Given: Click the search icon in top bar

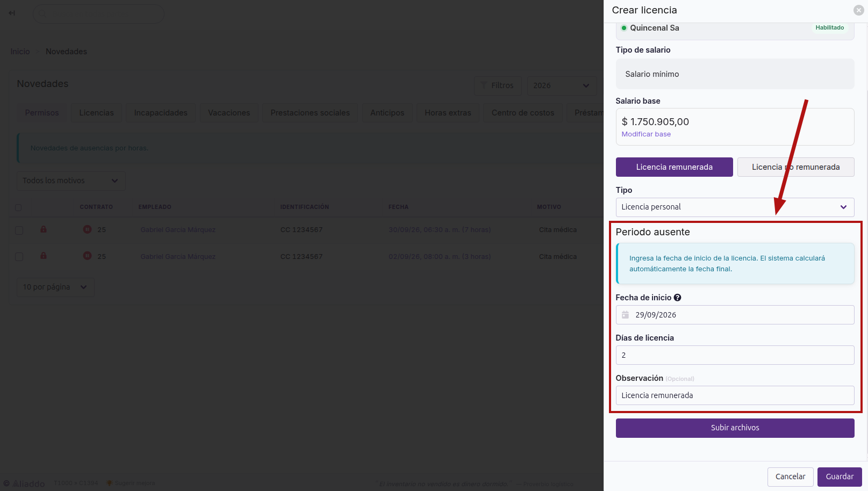Looking at the screenshot, I should click(42, 13).
